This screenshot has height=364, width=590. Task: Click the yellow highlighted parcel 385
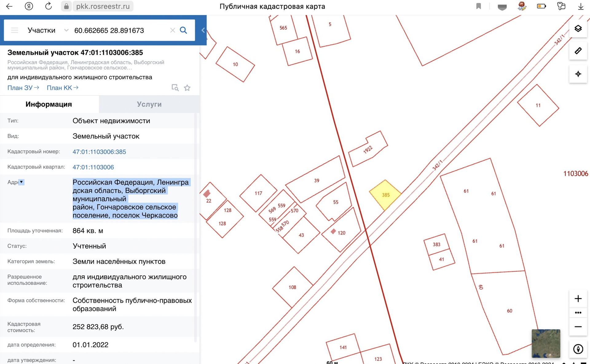pyautogui.click(x=385, y=195)
